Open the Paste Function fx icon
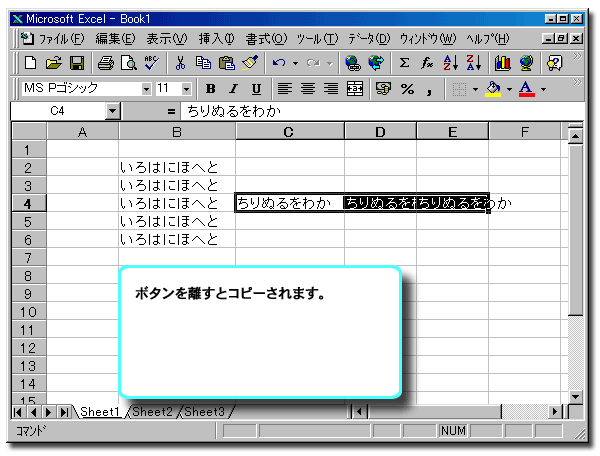The height and width of the screenshot is (456, 600). tap(427, 63)
